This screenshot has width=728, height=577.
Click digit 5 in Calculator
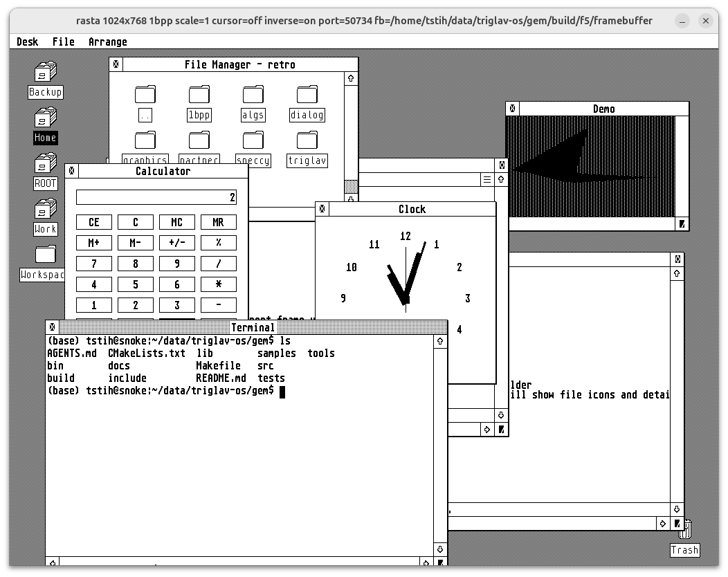pos(136,284)
